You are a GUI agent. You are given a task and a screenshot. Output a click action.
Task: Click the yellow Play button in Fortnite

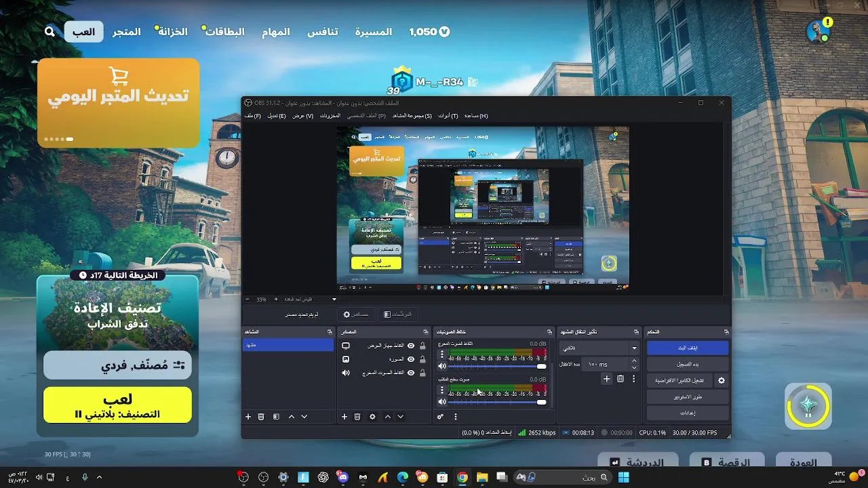118,405
